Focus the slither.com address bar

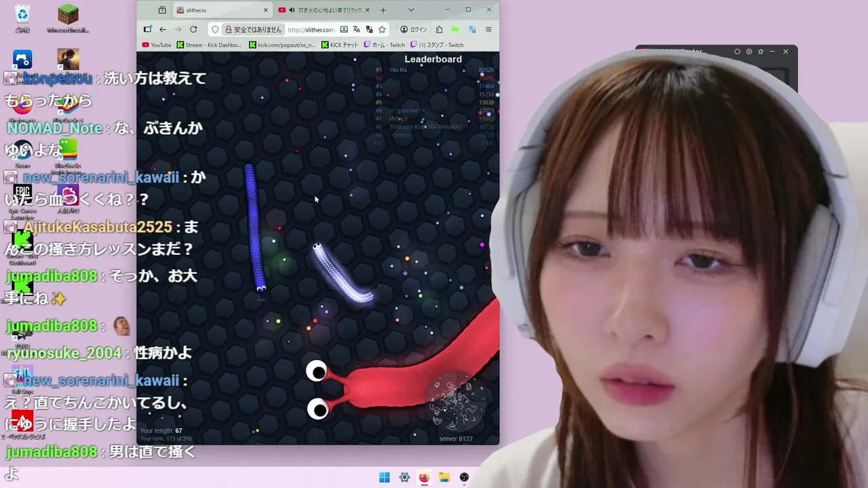pyautogui.click(x=311, y=30)
